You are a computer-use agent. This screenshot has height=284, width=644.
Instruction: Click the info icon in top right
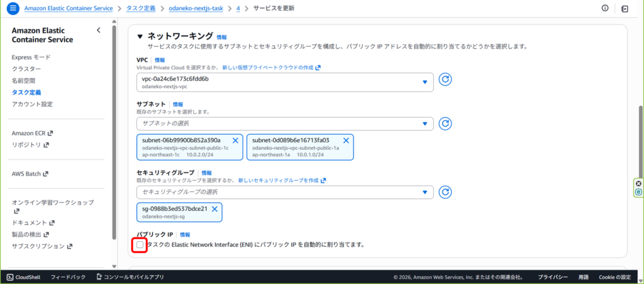pyautogui.click(x=605, y=8)
